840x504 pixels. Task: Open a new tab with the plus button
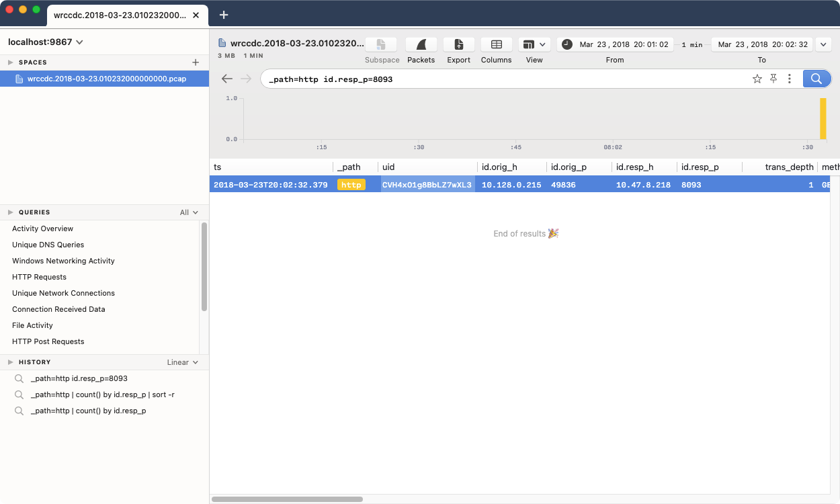tap(224, 14)
